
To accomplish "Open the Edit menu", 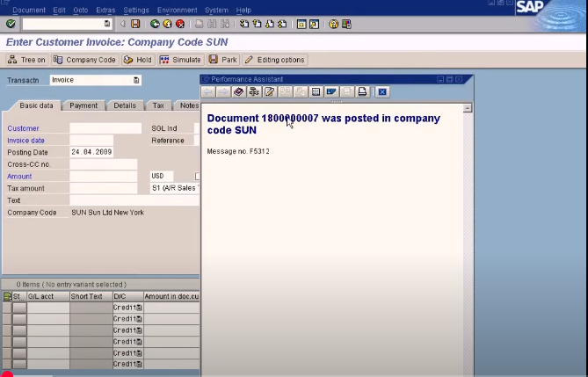I will click(x=59, y=11).
